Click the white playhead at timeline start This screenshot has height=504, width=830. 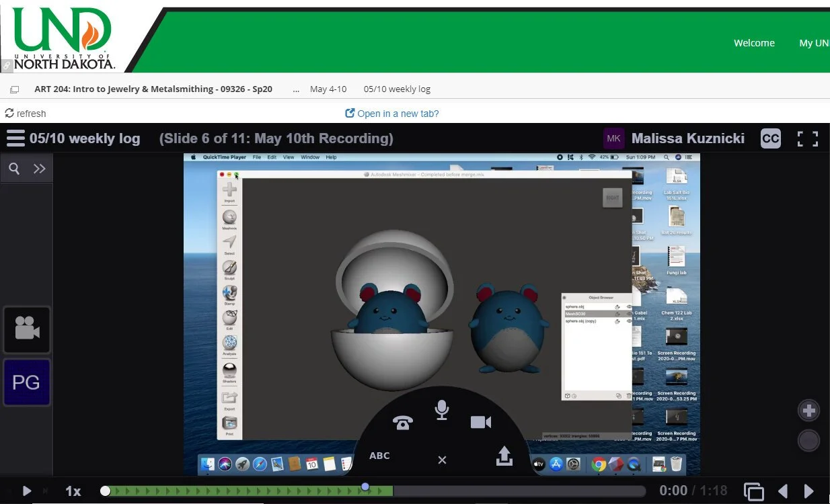point(105,491)
